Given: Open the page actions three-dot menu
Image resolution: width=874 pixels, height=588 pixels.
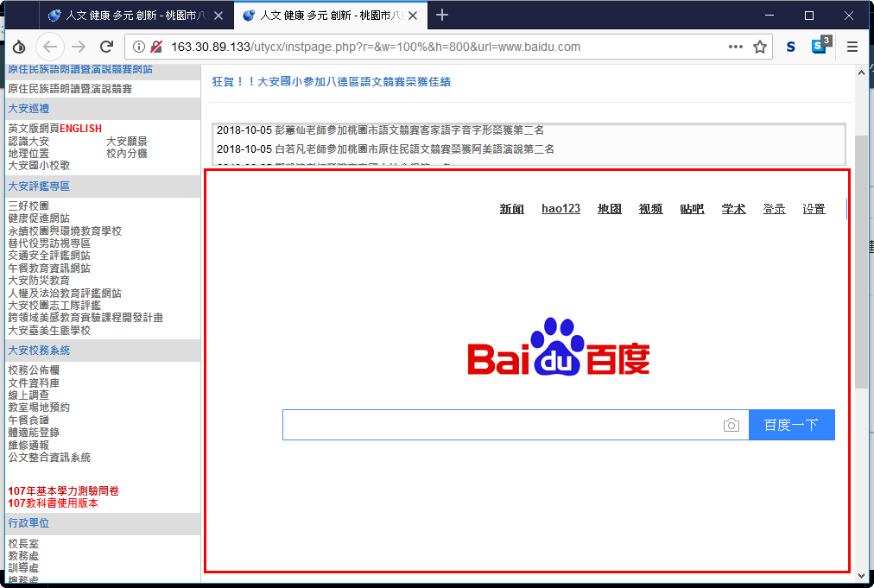Looking at the screenshot, I should pos(736,47).
